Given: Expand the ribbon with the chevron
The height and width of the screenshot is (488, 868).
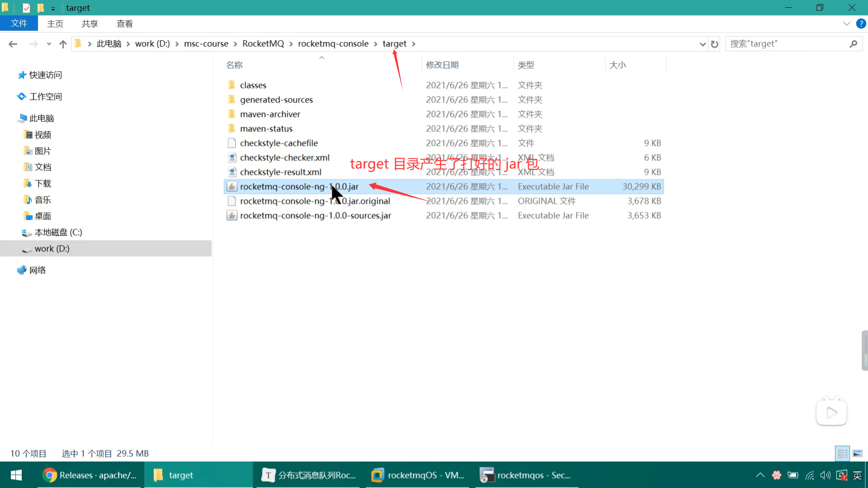Looking at the screenshot, I should 846,23.
